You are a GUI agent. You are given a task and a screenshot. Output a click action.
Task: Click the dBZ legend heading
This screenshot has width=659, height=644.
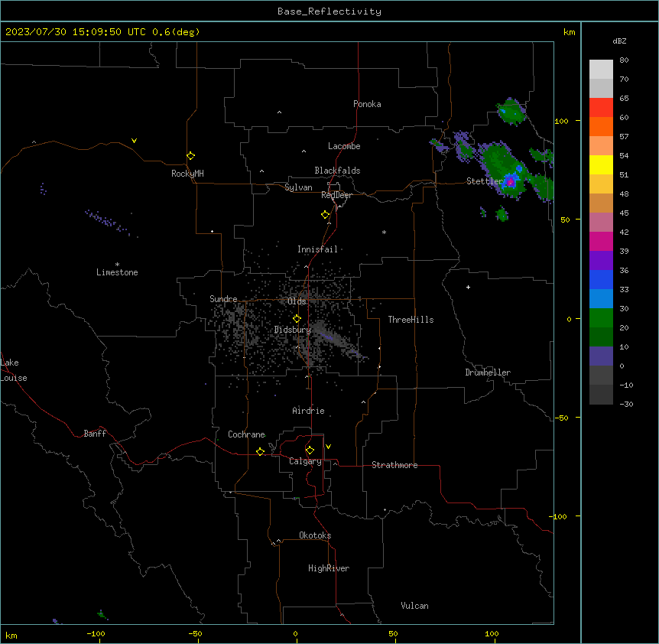(x=619, y=41)
